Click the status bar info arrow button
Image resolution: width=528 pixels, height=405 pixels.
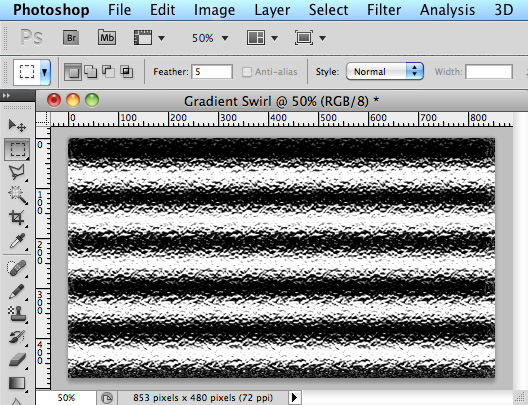294,398
